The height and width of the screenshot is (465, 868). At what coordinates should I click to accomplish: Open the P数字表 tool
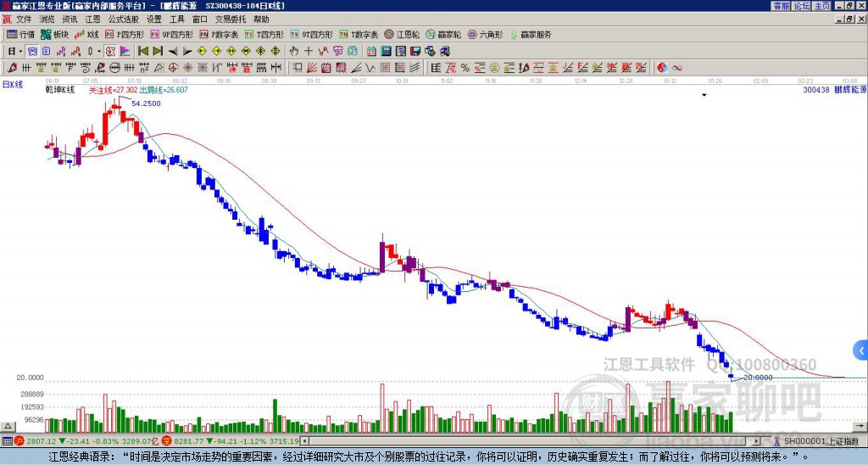[220, 34]
